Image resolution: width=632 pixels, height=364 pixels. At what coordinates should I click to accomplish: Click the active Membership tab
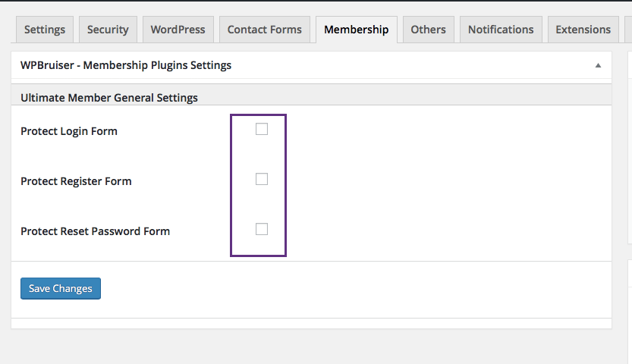(356, 30)
